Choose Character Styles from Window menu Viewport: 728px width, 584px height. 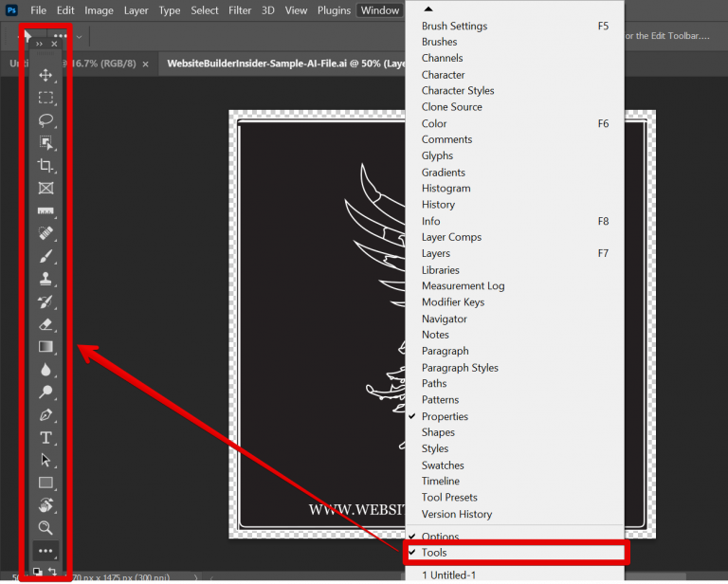click(515, 90)
